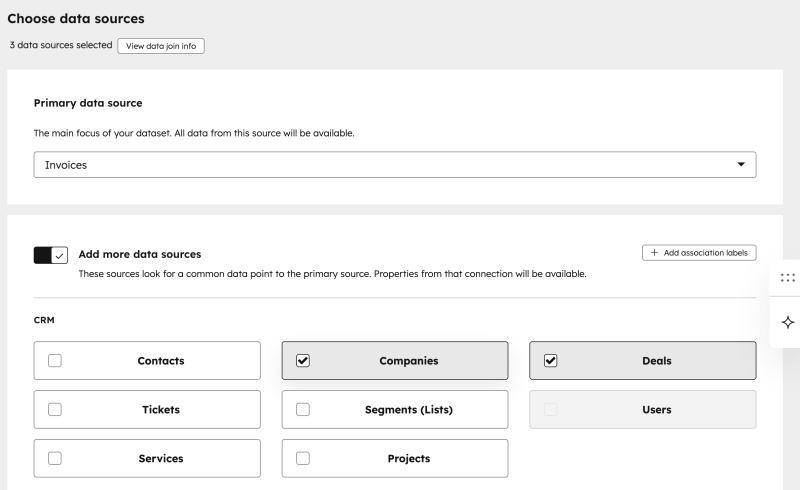This screenshot has height=490, width=800.
Task: Check the Contacts checkbox
Action: point(55,360)
